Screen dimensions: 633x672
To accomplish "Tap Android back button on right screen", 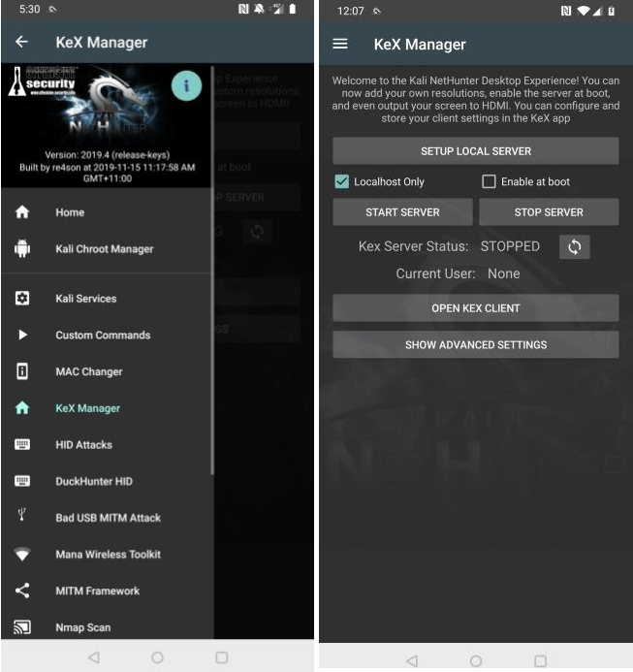I will (x=412, y=660).
